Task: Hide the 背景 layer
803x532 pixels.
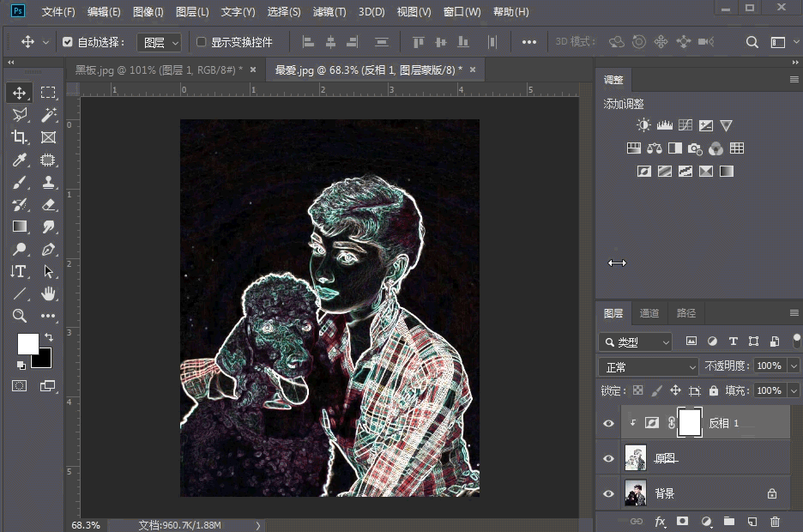Action: coord(608,493)
